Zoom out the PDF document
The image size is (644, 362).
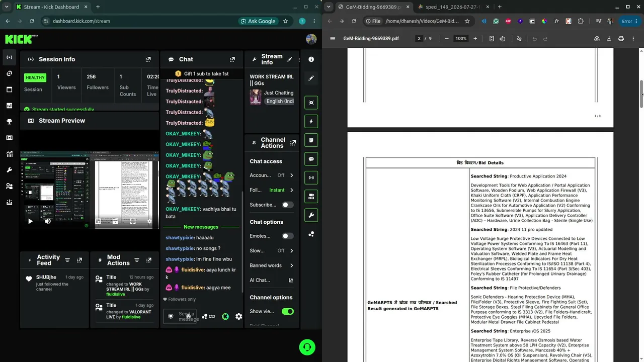point(447,39)
